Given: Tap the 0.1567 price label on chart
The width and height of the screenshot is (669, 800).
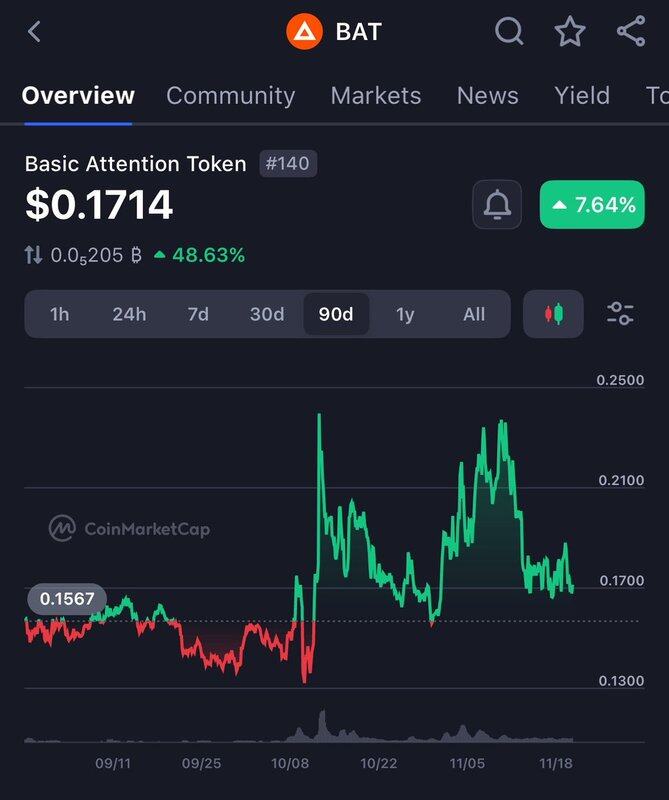Looking at the screenshot, I should pyautogui.click(x=66, y=600).
